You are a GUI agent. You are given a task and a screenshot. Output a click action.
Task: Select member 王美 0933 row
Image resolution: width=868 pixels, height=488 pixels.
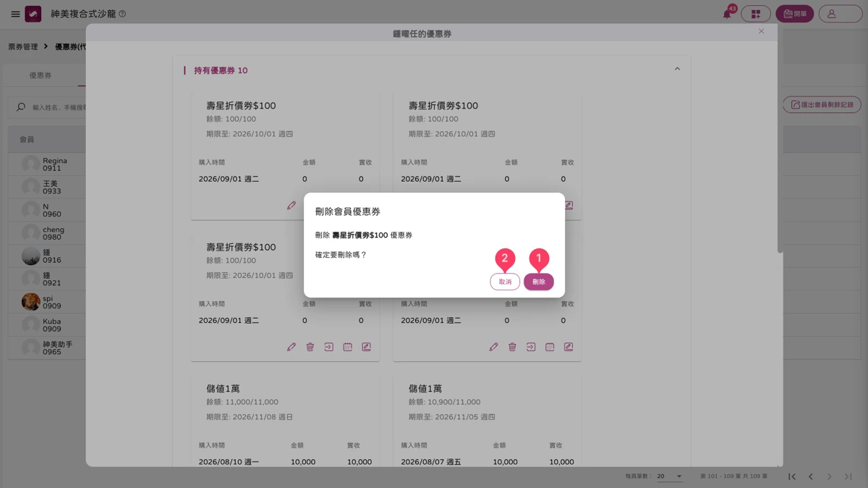pyautogui.click(x=47, y=188)
